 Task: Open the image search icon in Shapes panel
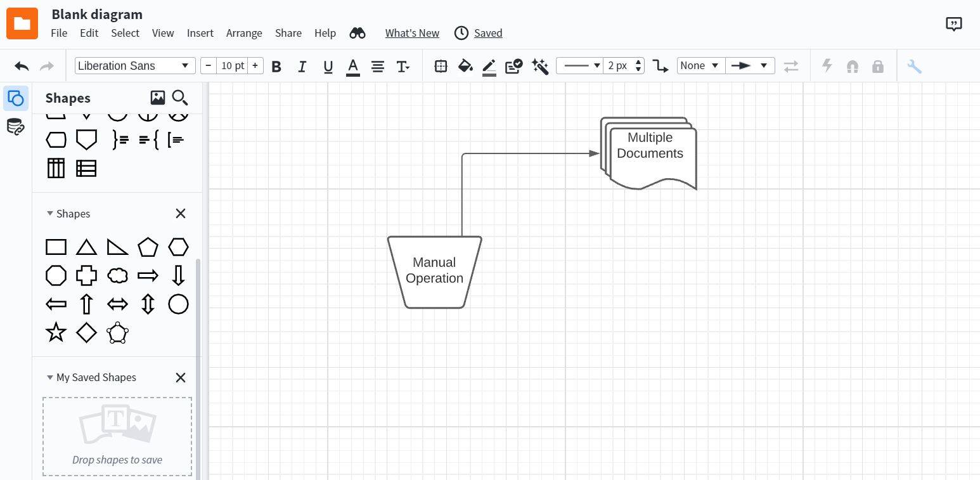(x=158, y=98)
